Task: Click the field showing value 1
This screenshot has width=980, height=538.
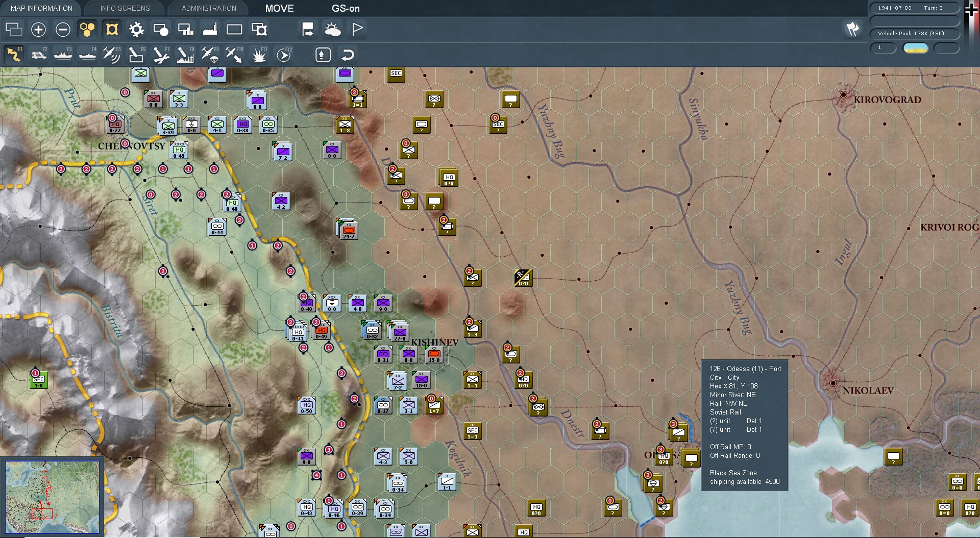Action: click(884, 48)
